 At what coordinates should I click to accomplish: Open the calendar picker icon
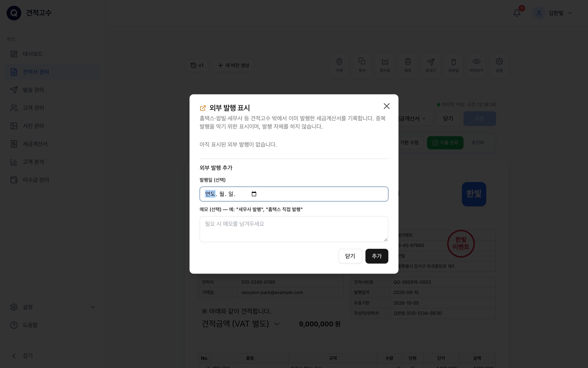(254, 194)
